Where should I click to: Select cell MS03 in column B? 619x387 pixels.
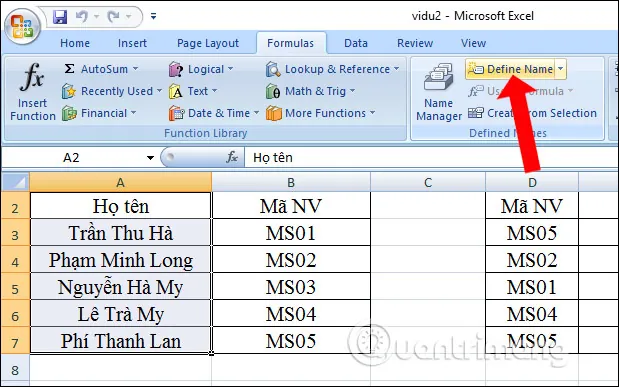click(291, 287)
